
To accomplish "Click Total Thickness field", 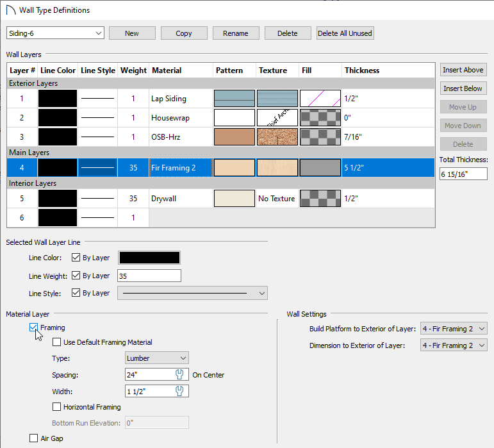I will 463,174.
